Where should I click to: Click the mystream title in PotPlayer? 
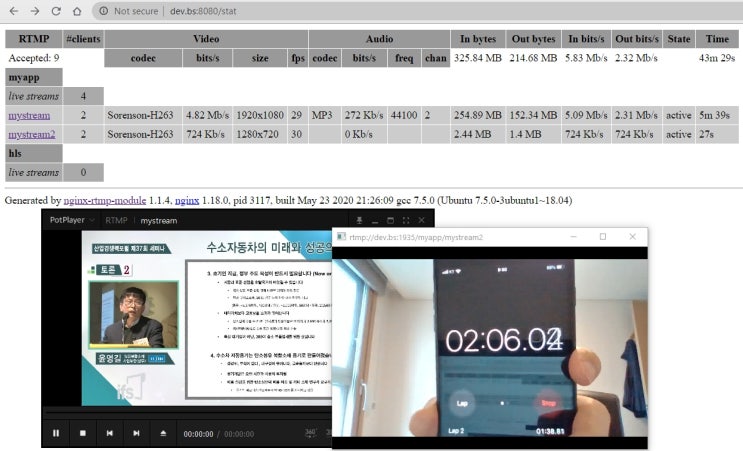(159, 220)
